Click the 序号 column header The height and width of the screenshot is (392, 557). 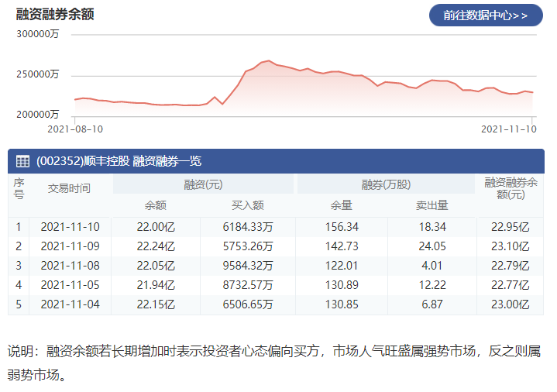point(19,189)
